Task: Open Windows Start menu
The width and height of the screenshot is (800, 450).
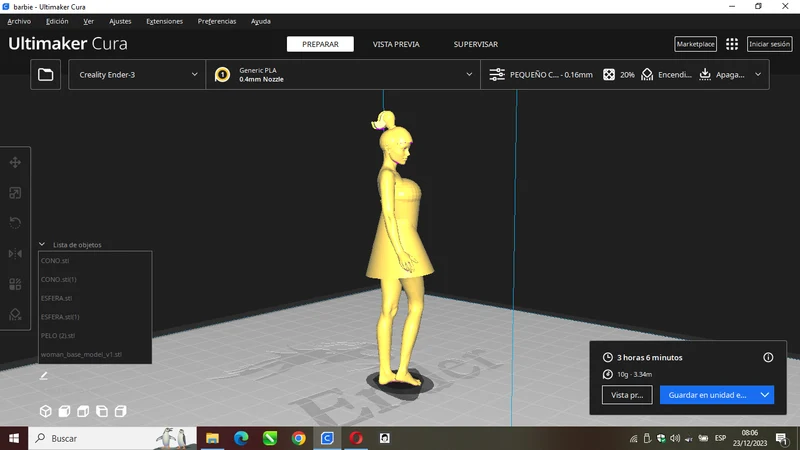Action: pyautogui.click(x=14, y=438)
